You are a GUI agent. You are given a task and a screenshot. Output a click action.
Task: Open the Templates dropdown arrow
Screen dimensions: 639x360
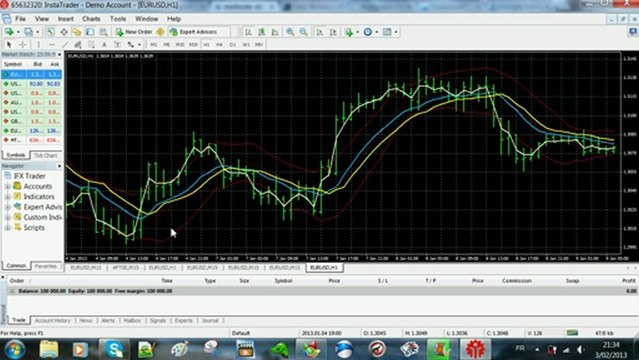396,32
